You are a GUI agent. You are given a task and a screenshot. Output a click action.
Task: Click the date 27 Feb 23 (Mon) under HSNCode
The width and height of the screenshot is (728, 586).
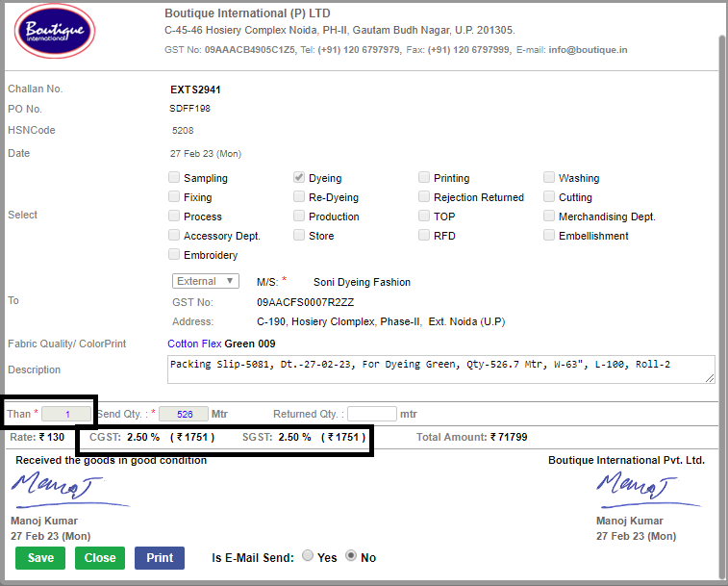(x=206, y=154)
